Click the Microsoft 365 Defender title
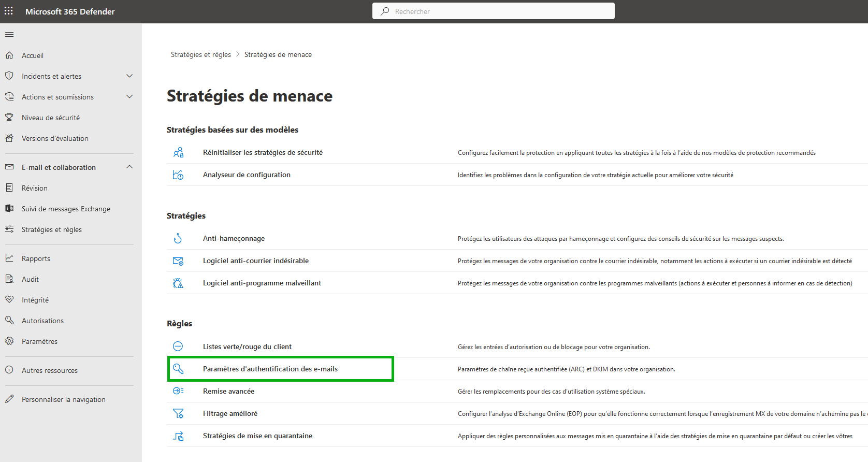Screen dimensions: 868x462 70,11
